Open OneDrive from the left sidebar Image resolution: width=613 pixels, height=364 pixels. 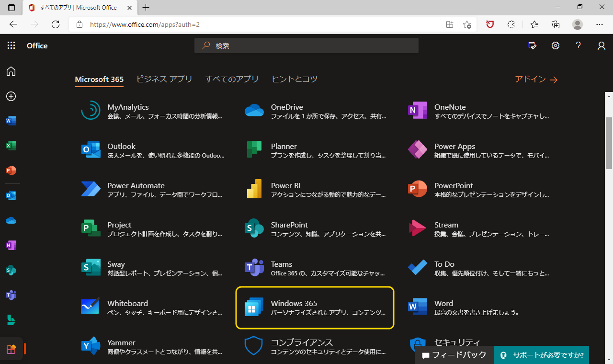pyautogui.click(x=11, y=220)
